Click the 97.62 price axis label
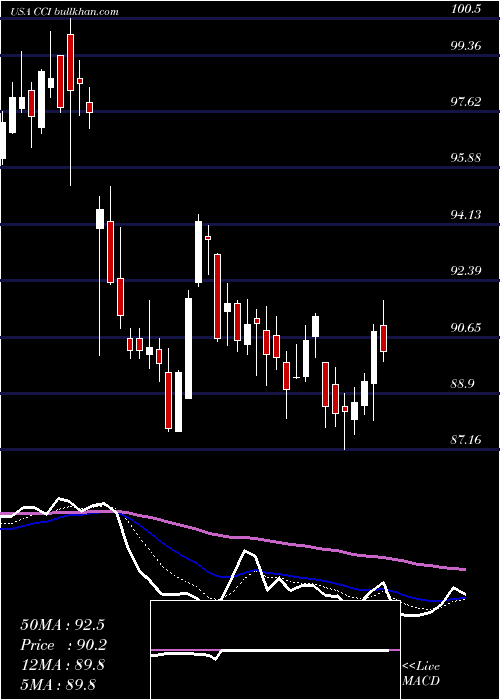Image resolution: width=500 pixels, height=700 pixels. point(466,102)
